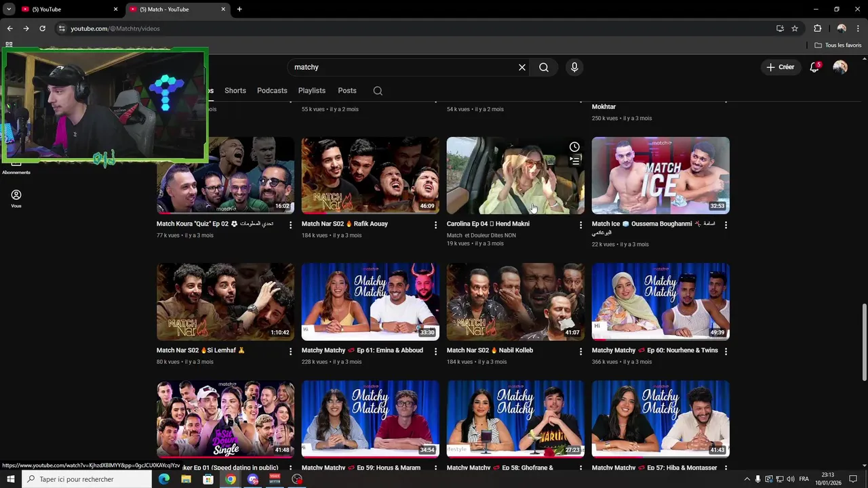This screenshot has height=488, width=868.
Task: Open the title "Match Koura Quiz Ep 02"
Action: 215,224
